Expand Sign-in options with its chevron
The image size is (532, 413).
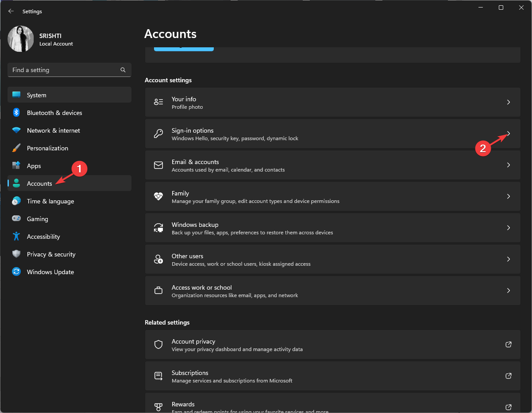pyautogui.click(x=509, y=134)
